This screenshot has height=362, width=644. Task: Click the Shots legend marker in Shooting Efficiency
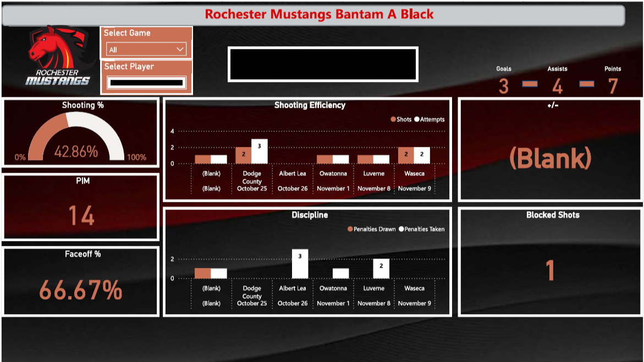pyautogui.click(x=393, y=119)
